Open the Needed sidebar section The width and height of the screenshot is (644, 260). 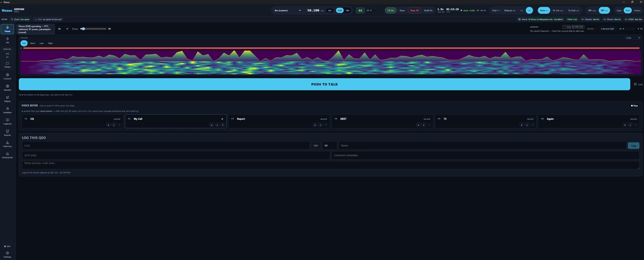tap(7, 88)
